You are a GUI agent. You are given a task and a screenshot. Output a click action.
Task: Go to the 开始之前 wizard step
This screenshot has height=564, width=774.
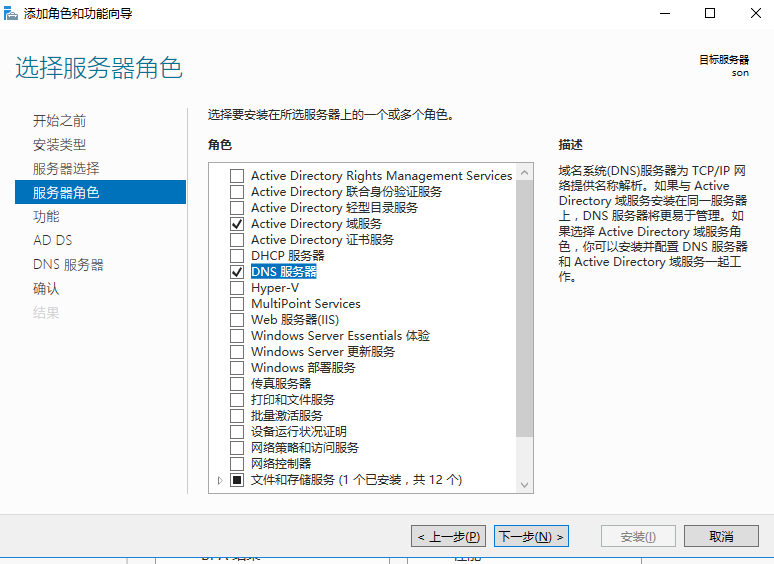[59, 120]
